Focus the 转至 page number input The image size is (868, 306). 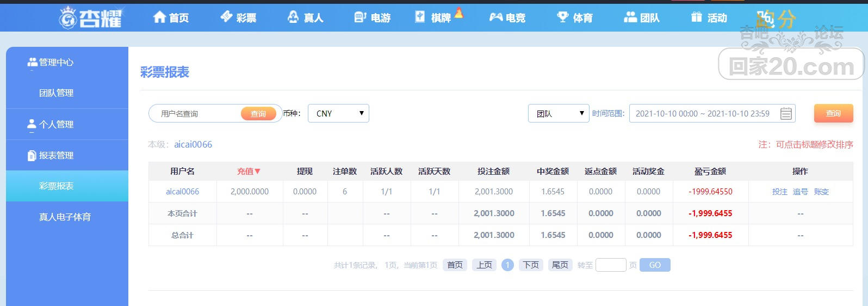[x=611, y=265]
